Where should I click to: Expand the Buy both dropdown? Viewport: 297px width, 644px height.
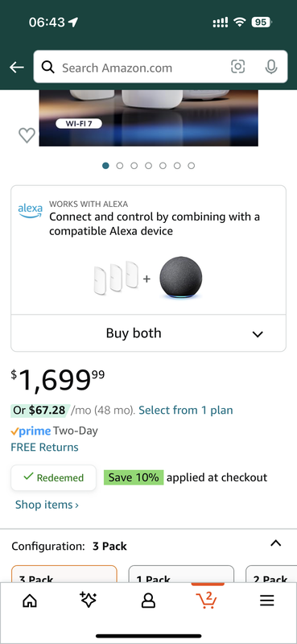148,333
